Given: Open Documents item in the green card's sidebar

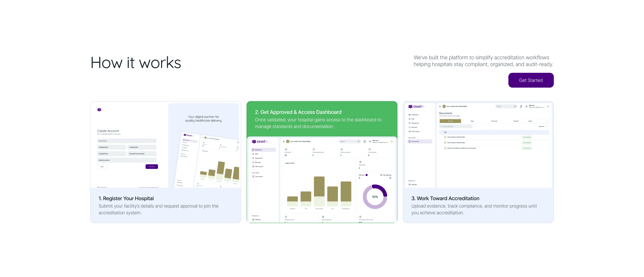Looking at the screenshot, I should [x=257, y=177].
